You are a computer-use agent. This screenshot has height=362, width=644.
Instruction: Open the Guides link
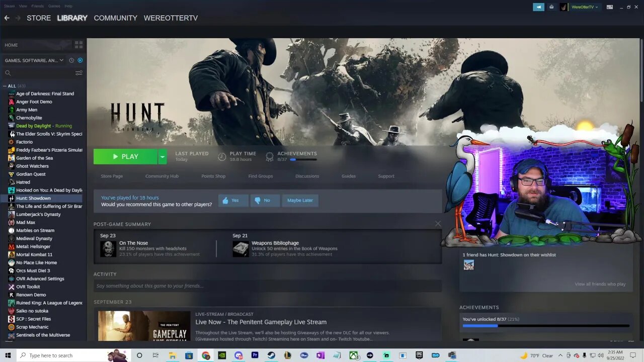tap(349, 176)
